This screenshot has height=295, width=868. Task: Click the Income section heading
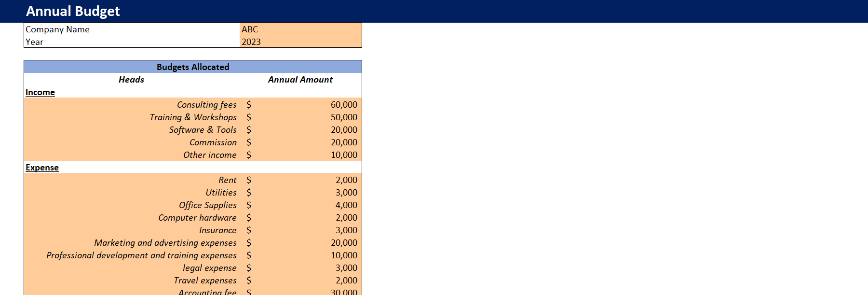point(40,92)
